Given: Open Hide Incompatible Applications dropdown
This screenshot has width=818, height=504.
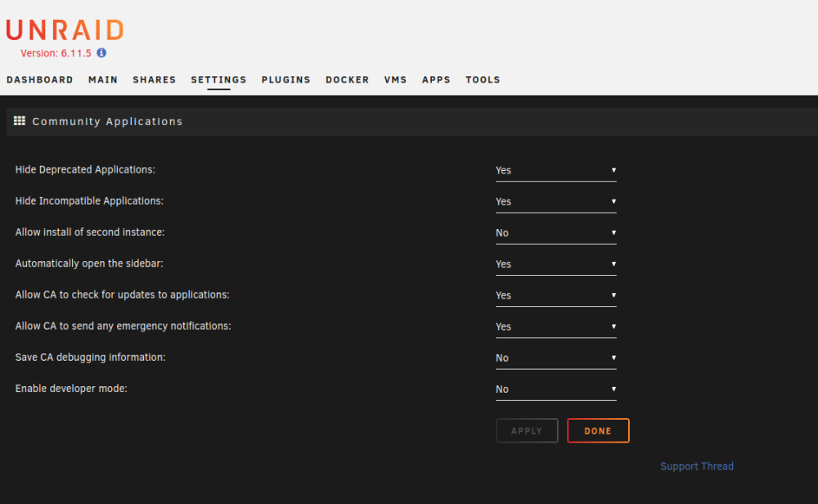Looking at the screenshot, I should (555, 202).
